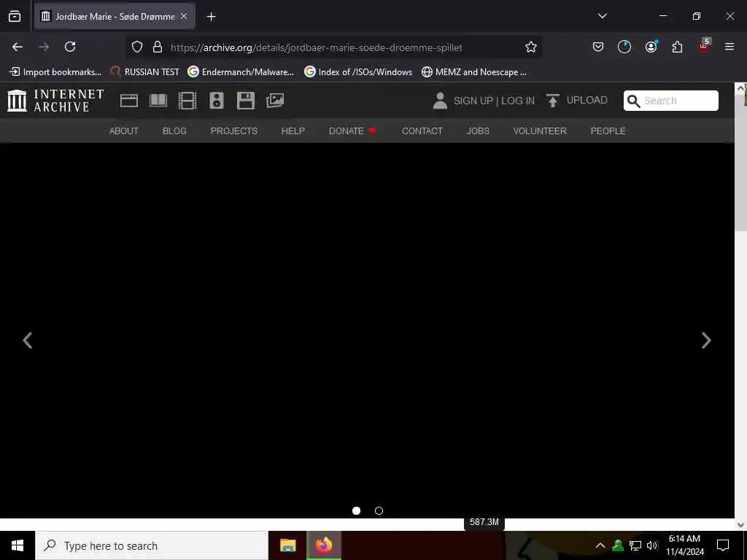The image size is (747, 560).
Task: Open the volume speaker tray icon
Action: (652, 545)
